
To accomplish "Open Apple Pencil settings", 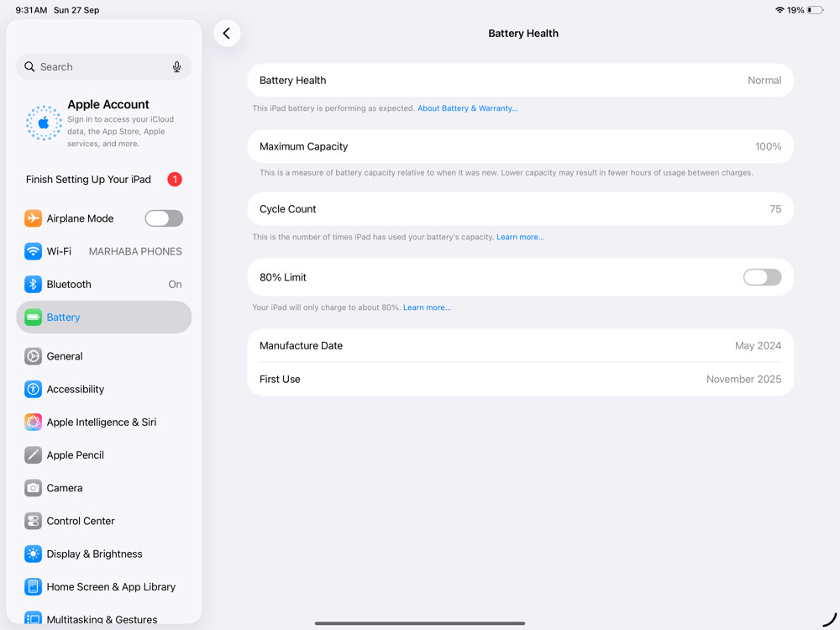I will (104, 454).
